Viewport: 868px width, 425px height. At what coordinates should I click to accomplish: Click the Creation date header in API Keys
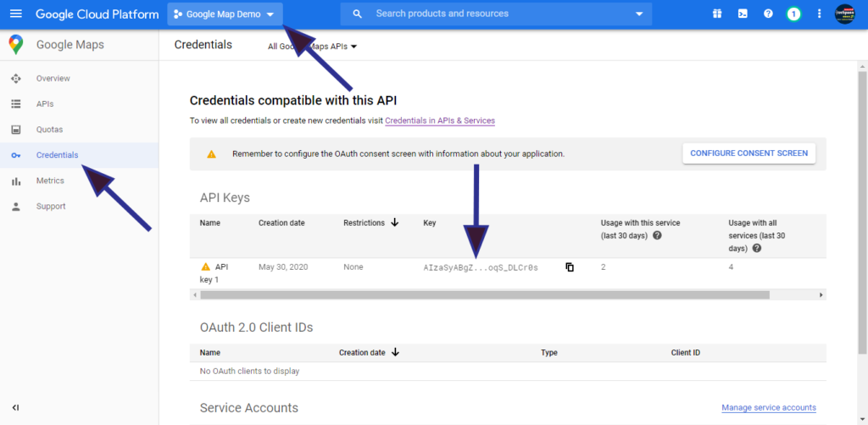coord(281,223)
